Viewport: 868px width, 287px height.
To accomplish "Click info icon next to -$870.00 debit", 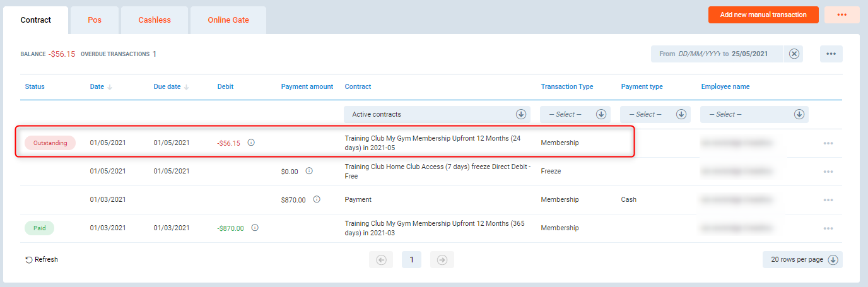I will pos(255,228).
